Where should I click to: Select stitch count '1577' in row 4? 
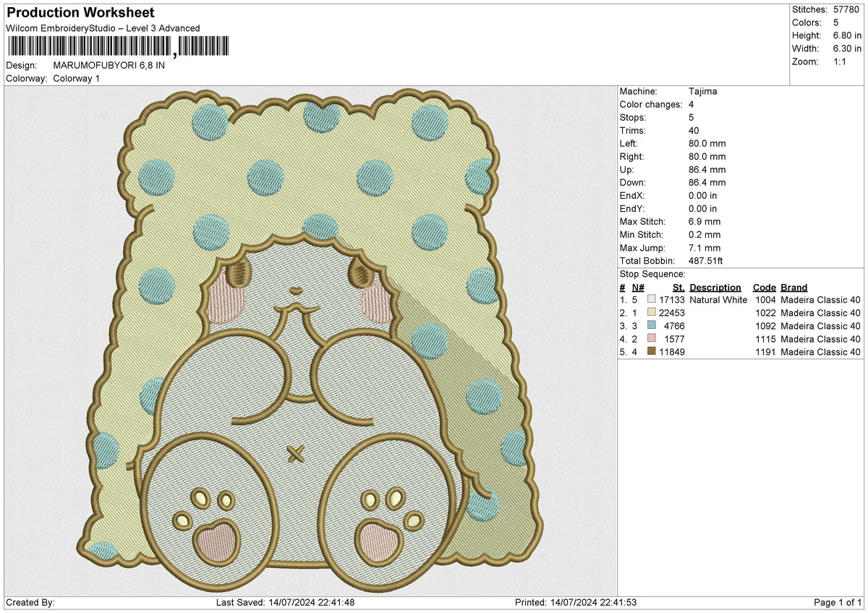pos(675,339)
